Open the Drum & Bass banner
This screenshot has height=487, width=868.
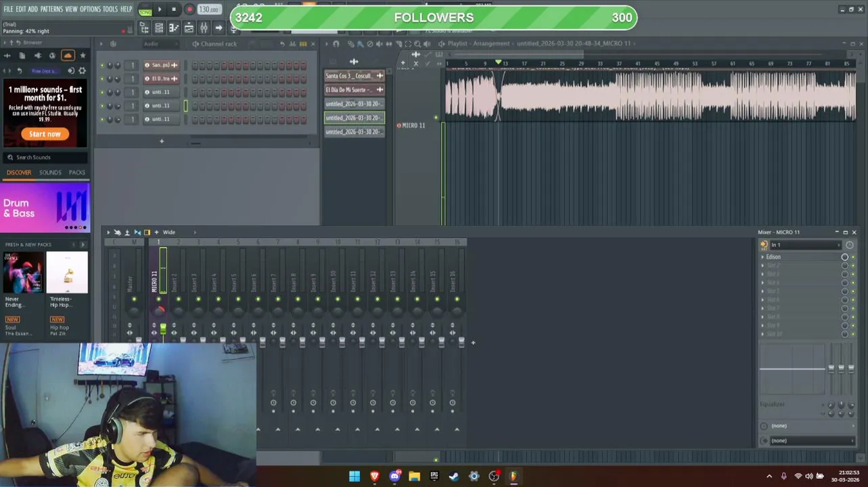pos(45,208)
